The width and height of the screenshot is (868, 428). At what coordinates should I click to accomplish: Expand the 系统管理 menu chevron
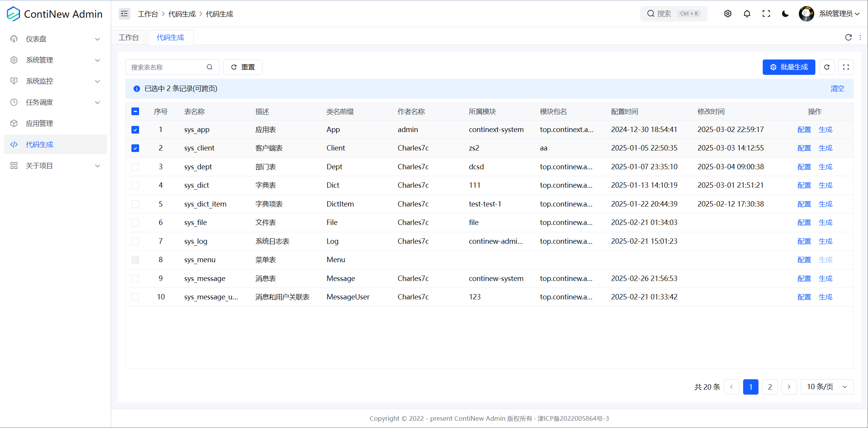(98, 60)
